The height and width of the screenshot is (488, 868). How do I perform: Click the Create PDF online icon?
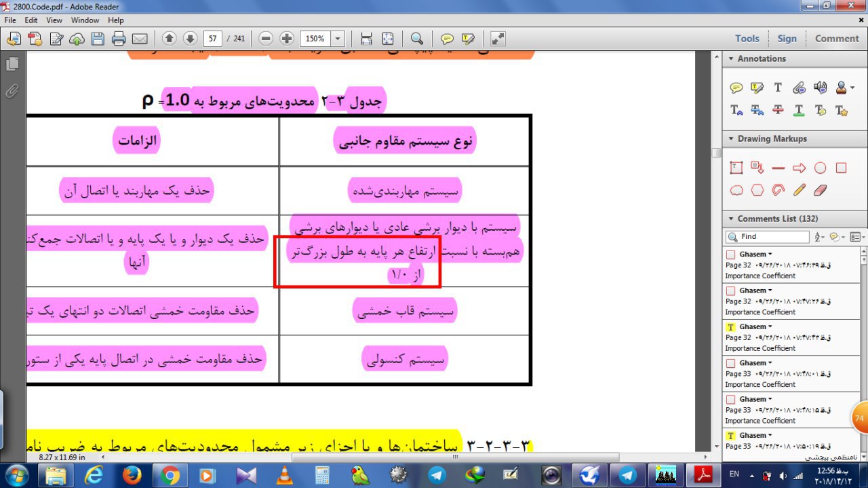tap(14, 39)
